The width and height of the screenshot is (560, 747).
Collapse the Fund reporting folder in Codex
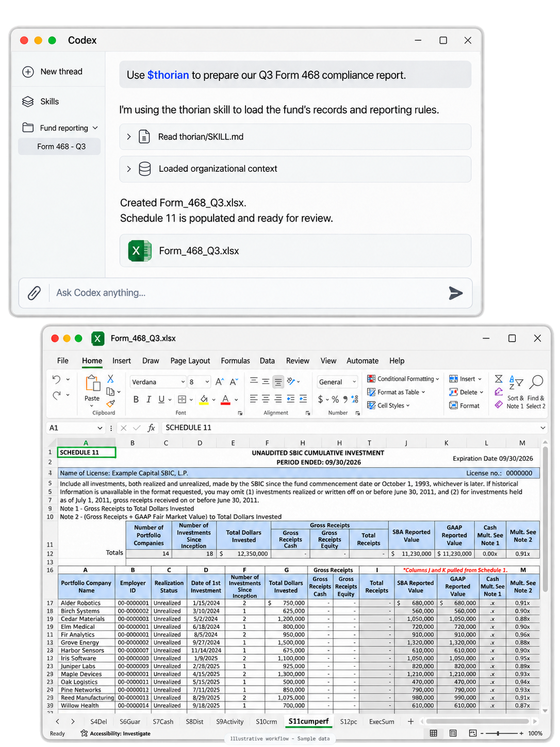coord(95,128)
